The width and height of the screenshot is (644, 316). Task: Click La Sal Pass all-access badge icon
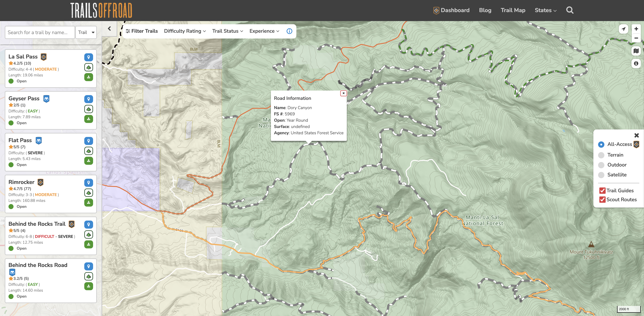[x=44, y=57]
